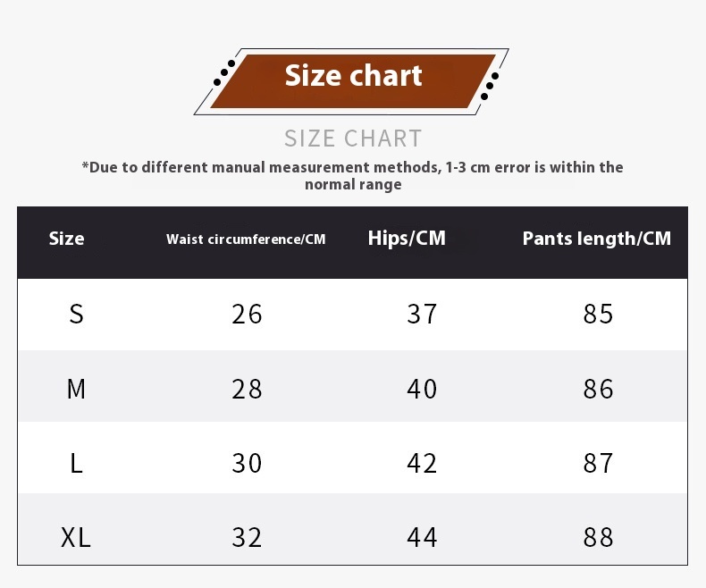Image resolution: width=706 pixels, height=588 pixels.
Task: Click the Pants length/CM column header
Action: (x=597, y=239)
